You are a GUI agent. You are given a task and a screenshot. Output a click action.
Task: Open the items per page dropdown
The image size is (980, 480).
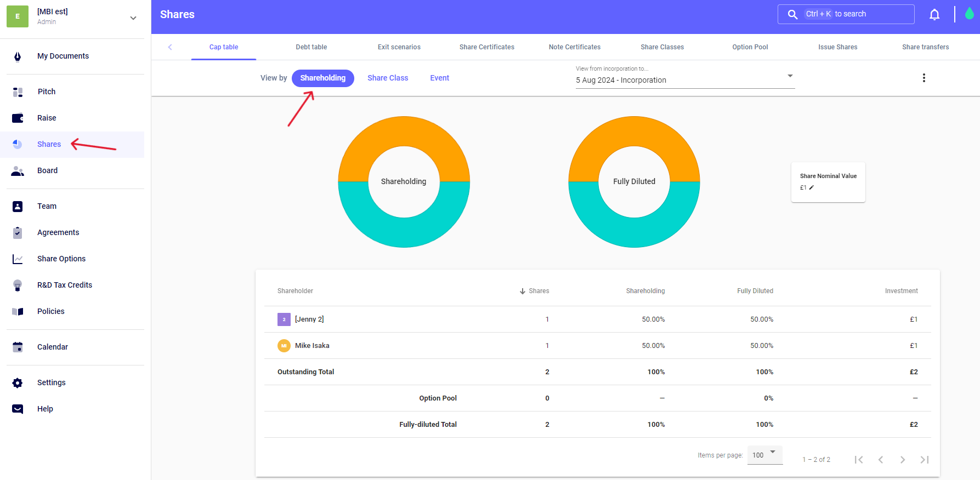[x=764, y=455]
